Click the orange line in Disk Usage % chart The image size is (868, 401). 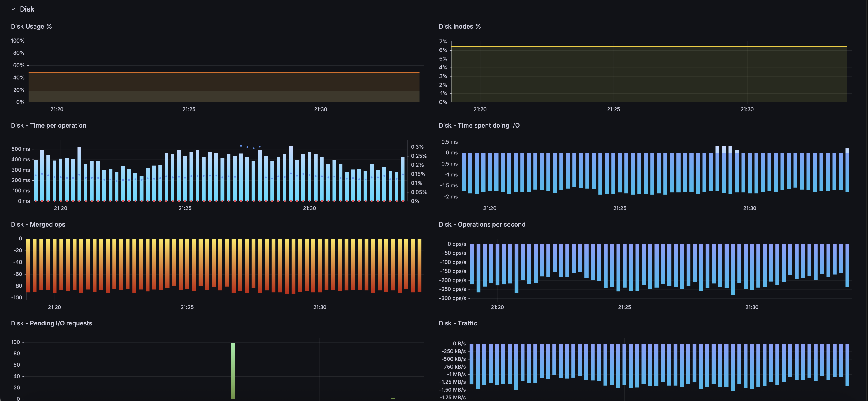[x=222, y=72]
